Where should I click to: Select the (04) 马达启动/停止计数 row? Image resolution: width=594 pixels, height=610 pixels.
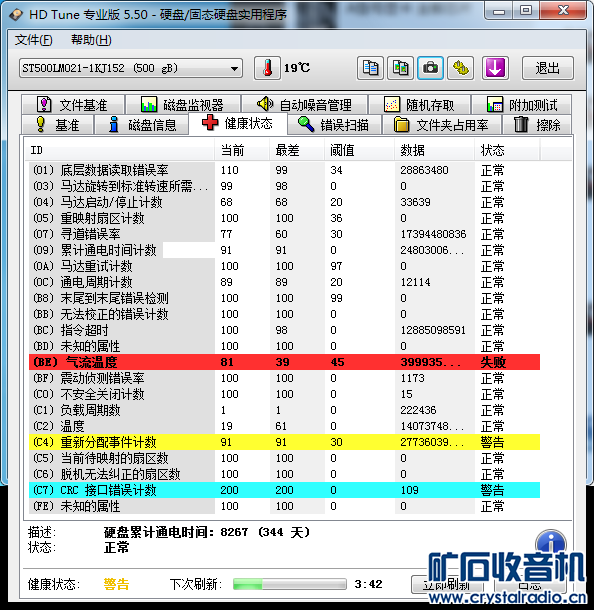(284, 202)
